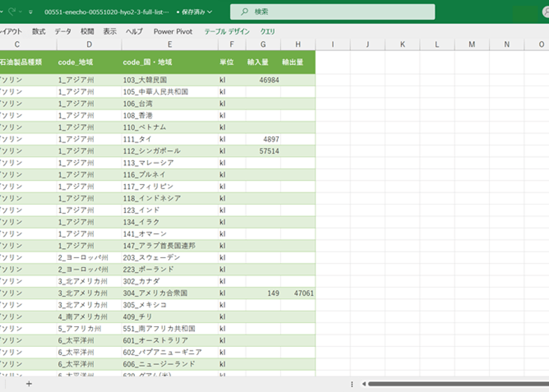
Task: Select cell 304_アメリカ合衆国
Action: coord(169,293)
